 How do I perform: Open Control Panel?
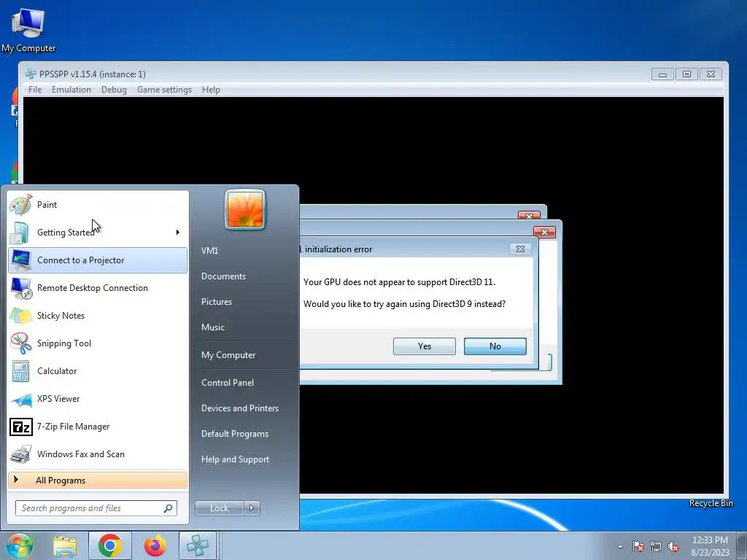[x=228, y=382]
